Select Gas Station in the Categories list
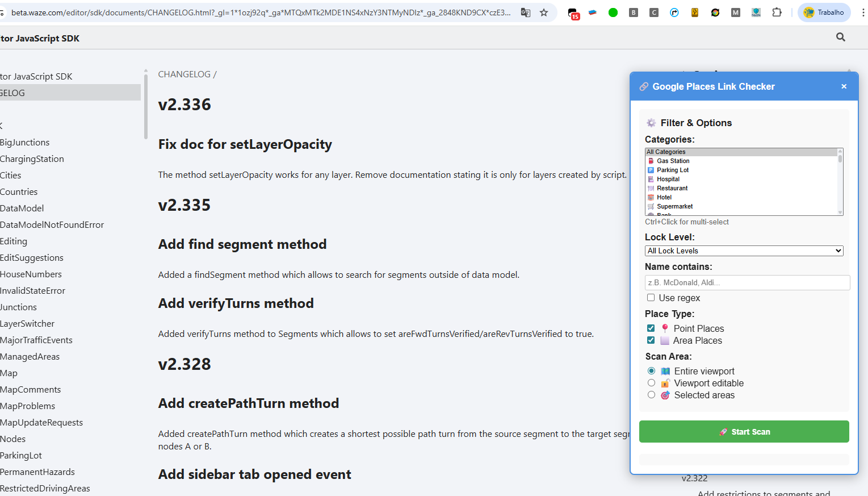868x496 pixels. click(673, 161)
